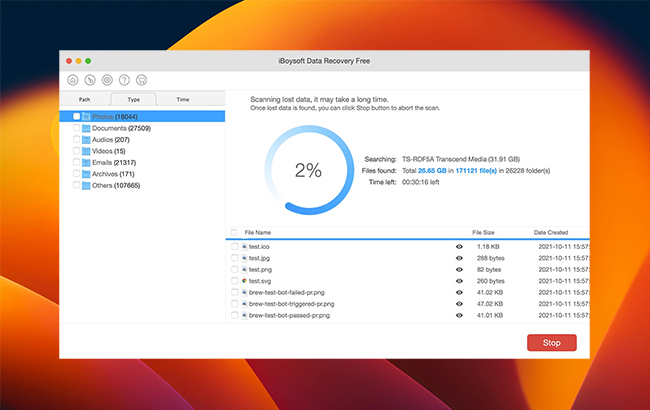Screen dimensions: 650x410
Task: Click the Videos folder icon
Action: pos(86,151)
